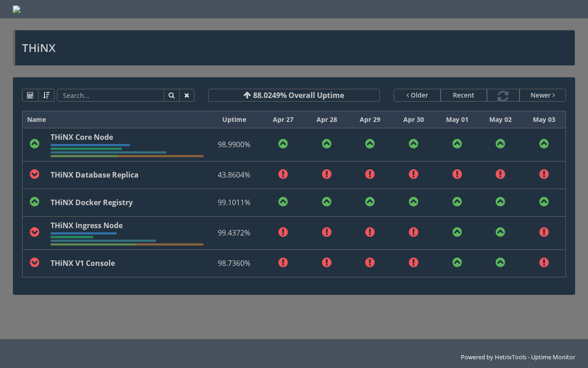Image resolution: width=588 pixels, height=368 pixels.
Task: Click the Name column header
Action: [36, 120]
